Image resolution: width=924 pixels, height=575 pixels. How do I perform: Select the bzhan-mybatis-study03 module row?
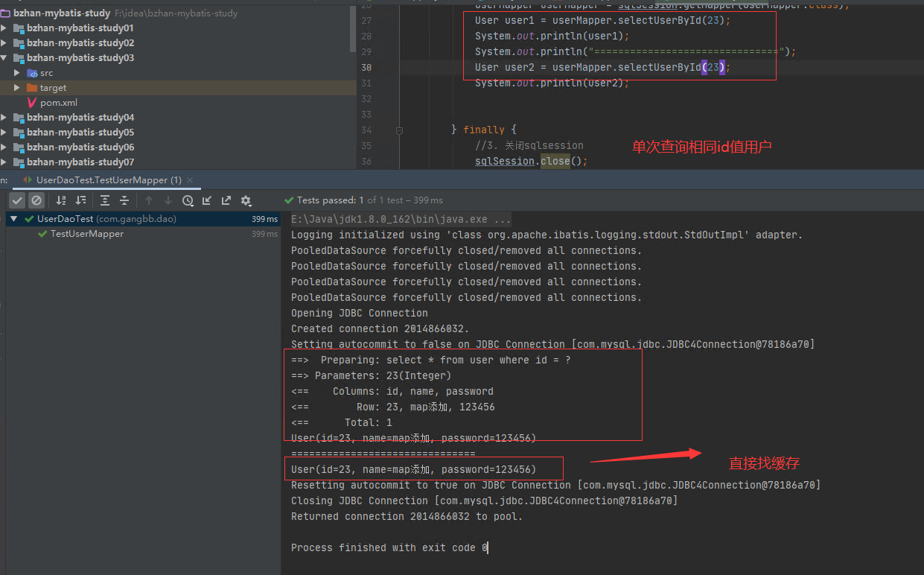tap(175, 58)
